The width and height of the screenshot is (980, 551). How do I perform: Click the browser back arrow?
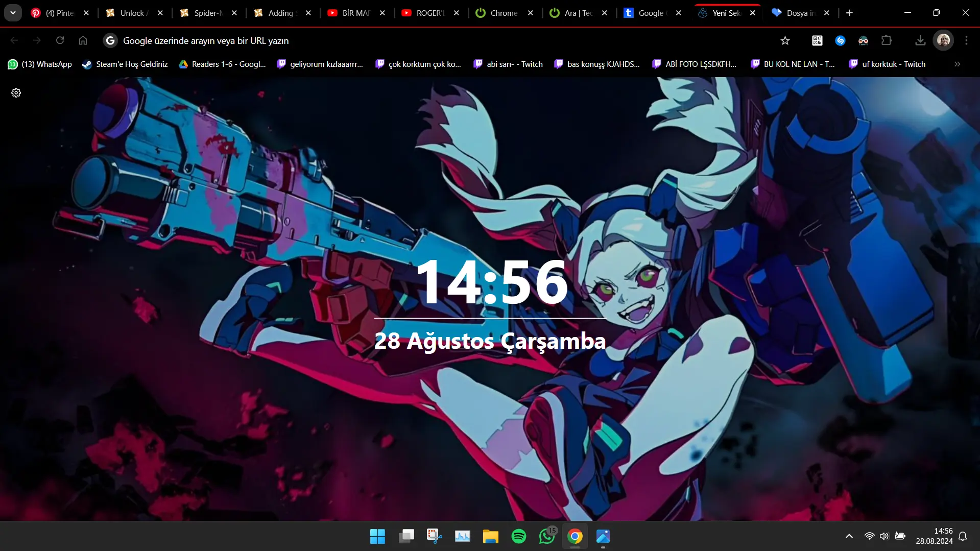click(14, 40)
